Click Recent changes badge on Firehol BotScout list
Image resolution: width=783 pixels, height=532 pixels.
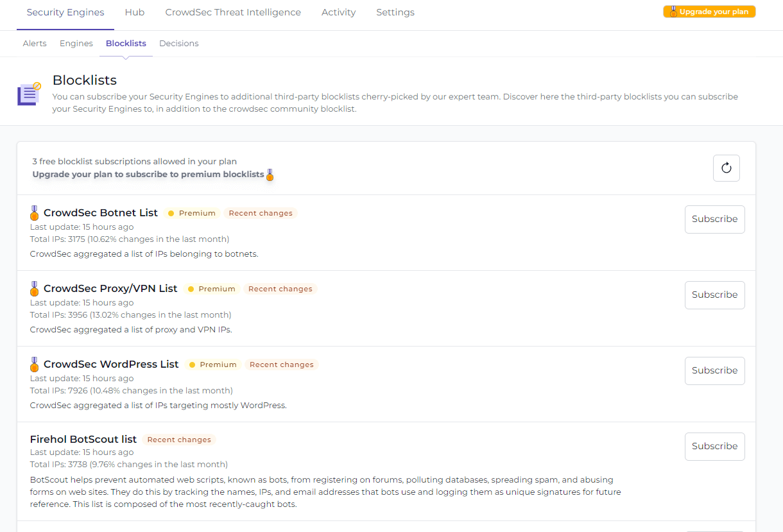point(178,439)
